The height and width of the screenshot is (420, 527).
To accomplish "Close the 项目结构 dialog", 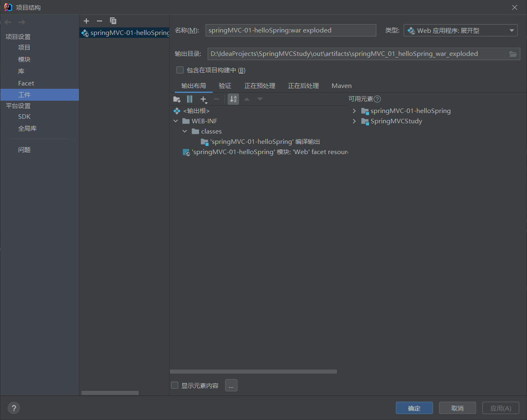I will coord(515,7).
